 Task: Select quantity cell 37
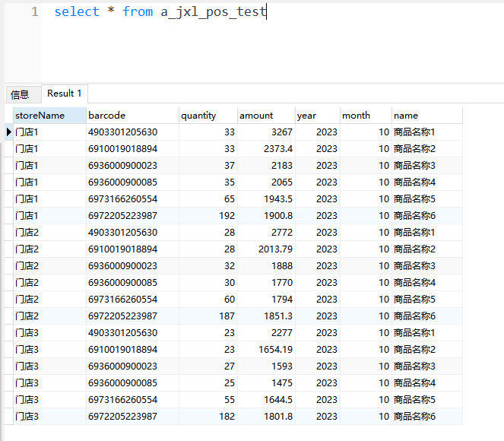pyautogui.click(x=208, y=166)
